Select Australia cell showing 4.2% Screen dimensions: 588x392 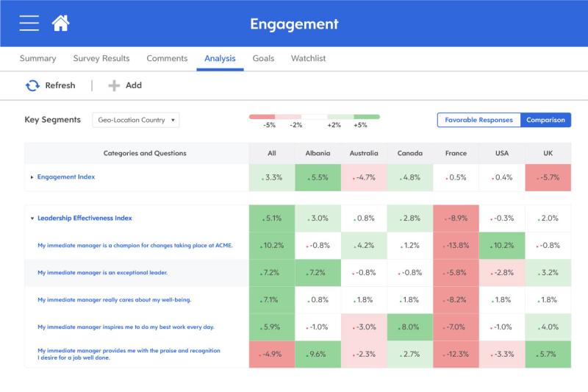tap(364, 246)
